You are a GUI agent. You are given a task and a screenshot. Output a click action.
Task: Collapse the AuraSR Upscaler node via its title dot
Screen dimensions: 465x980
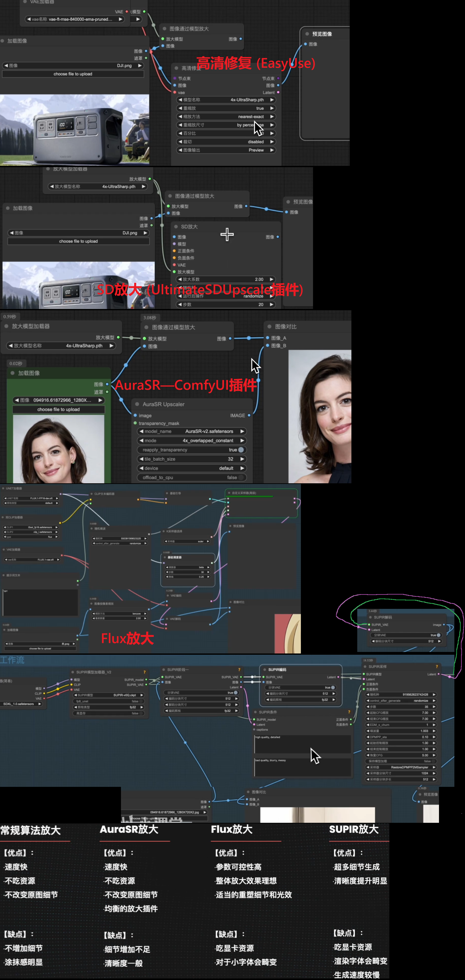137,404
